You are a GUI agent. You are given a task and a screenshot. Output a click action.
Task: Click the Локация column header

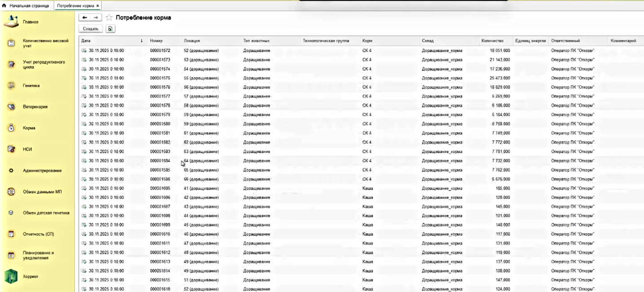coord(192,41)
